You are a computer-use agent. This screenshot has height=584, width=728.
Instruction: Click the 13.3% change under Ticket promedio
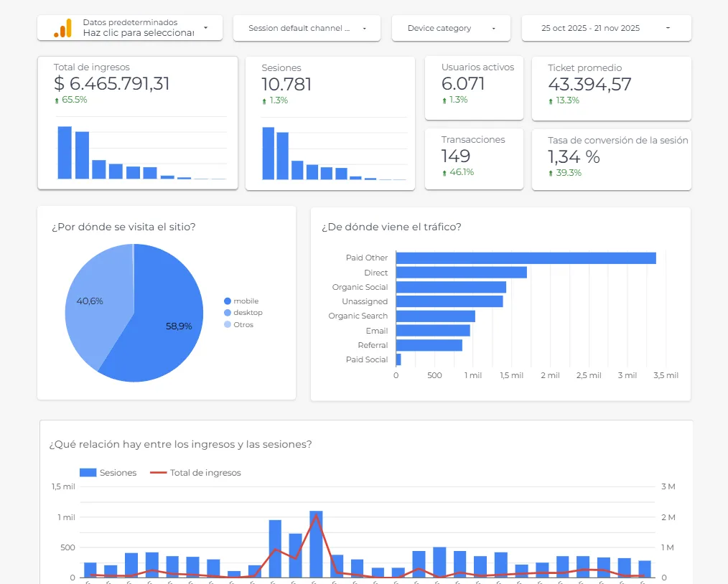coord(567,100)
